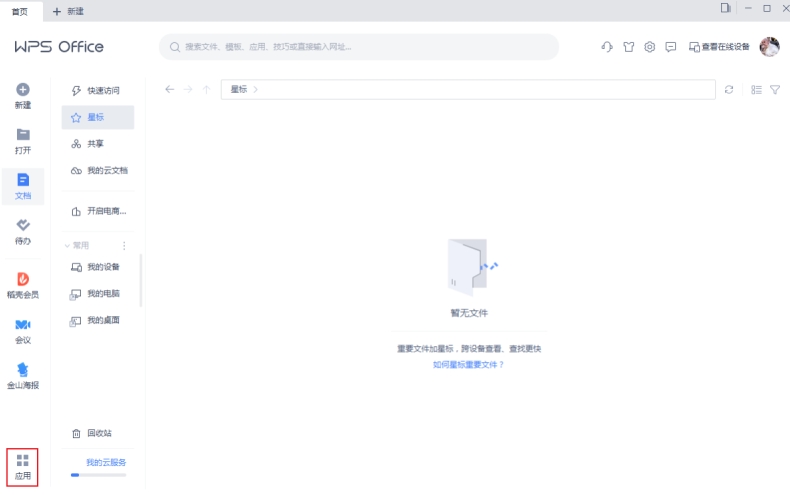Click the 首页 tab
790x495 pixels.
pyautogui.click(x=20, y=11)
